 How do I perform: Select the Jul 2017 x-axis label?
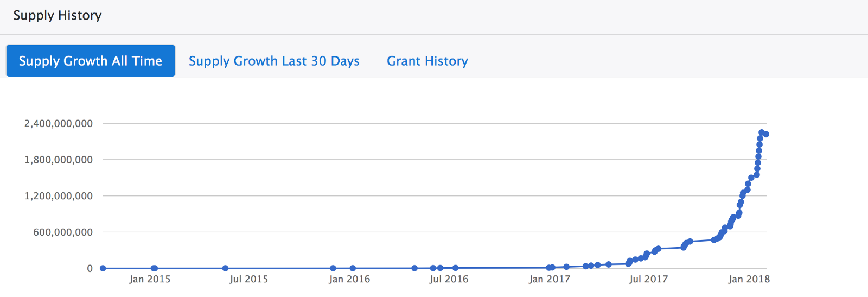pos(648,279)
